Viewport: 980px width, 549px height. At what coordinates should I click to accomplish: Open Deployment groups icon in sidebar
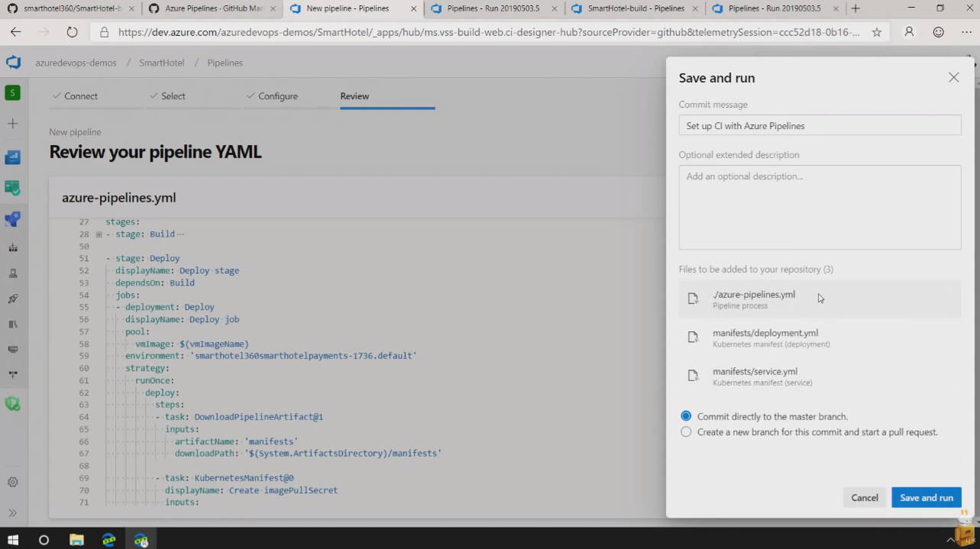pos(12,375)
